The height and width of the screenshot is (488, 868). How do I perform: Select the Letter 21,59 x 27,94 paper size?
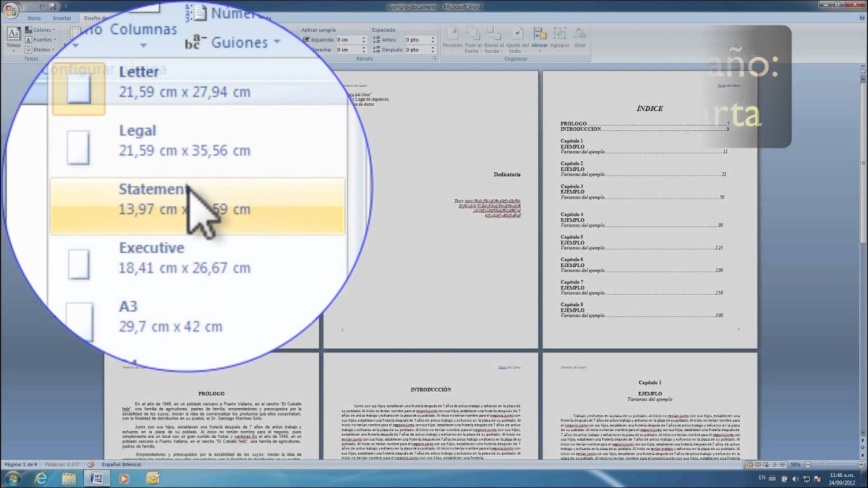tap(197, 81)
